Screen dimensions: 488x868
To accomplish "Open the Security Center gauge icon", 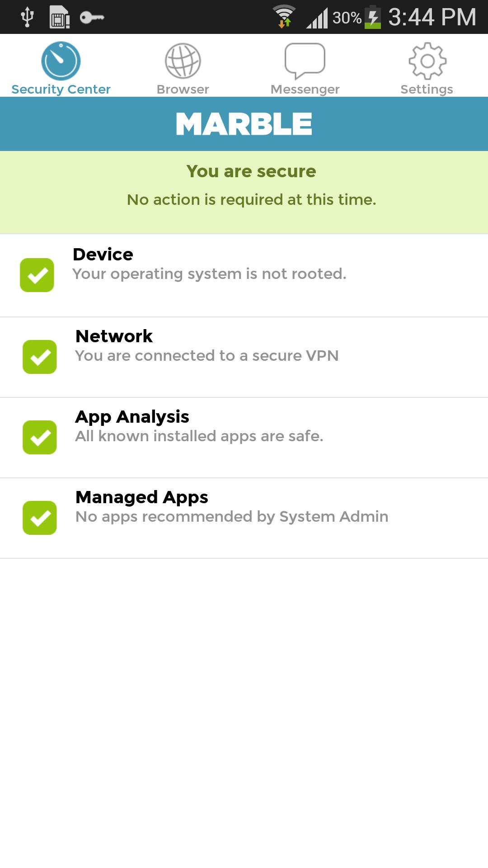I will [x=61, y=61].
